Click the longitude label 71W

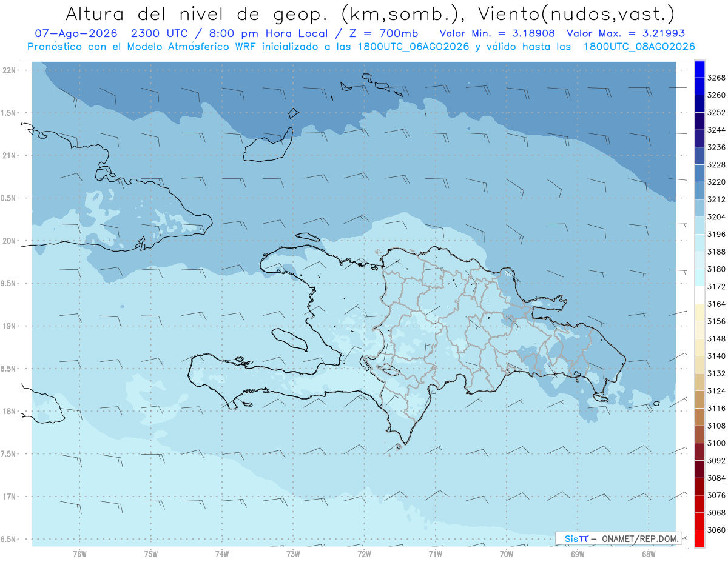click(x=435, y=554)
